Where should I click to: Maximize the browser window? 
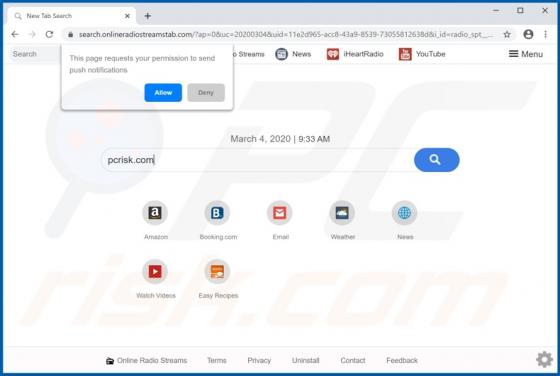[520, 10]
